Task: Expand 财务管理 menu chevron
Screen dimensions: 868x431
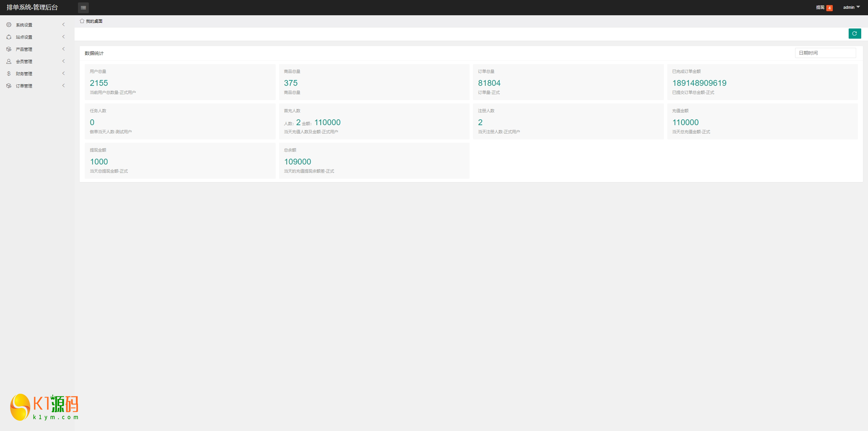Action: [x=63, y=73]
